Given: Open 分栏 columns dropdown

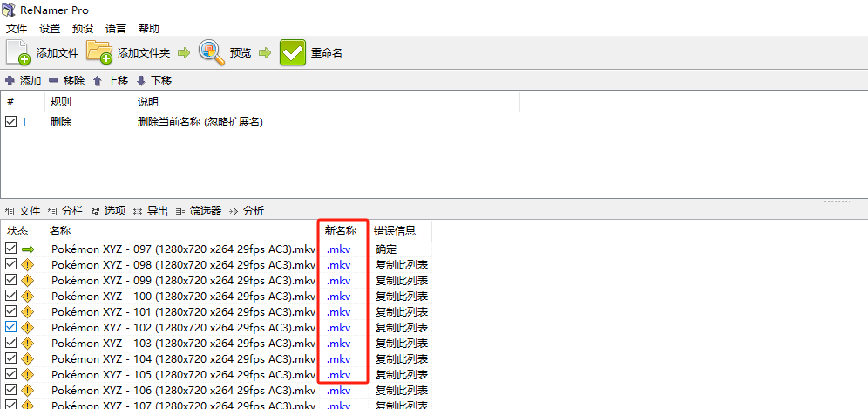Looking at the screenshot, I should (65, 210).
